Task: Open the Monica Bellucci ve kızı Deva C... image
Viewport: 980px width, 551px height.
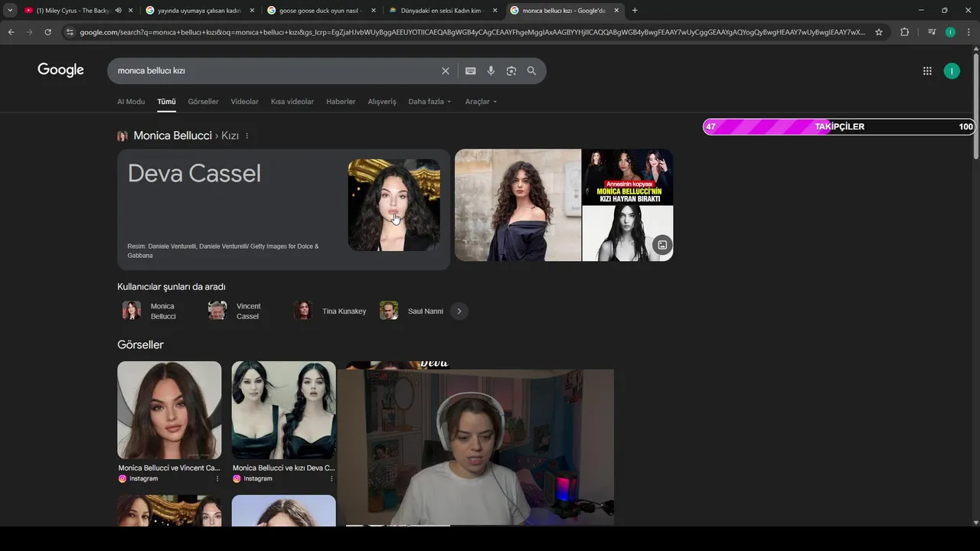Action: tap(284, 410)
